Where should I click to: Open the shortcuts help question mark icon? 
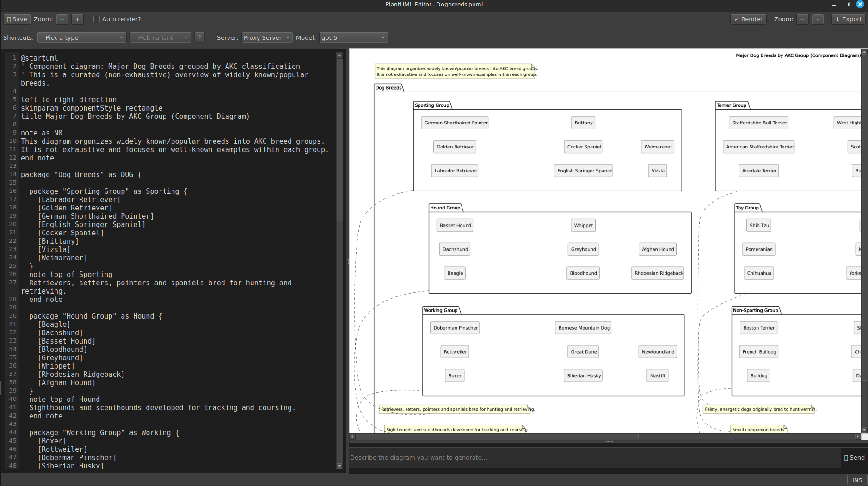click(199, 37)
